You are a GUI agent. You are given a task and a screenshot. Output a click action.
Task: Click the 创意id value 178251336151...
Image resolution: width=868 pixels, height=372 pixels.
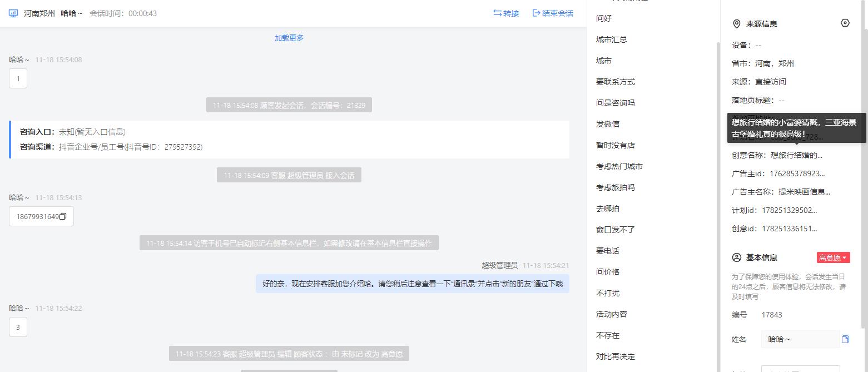click(790, 229)
